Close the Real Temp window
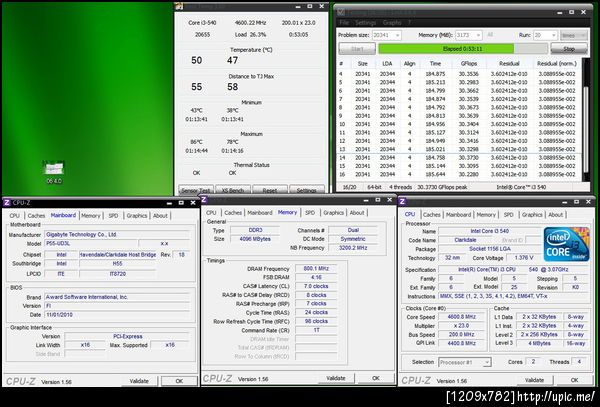The height and width of the screenshot is (407, 600). click(321, 7)
